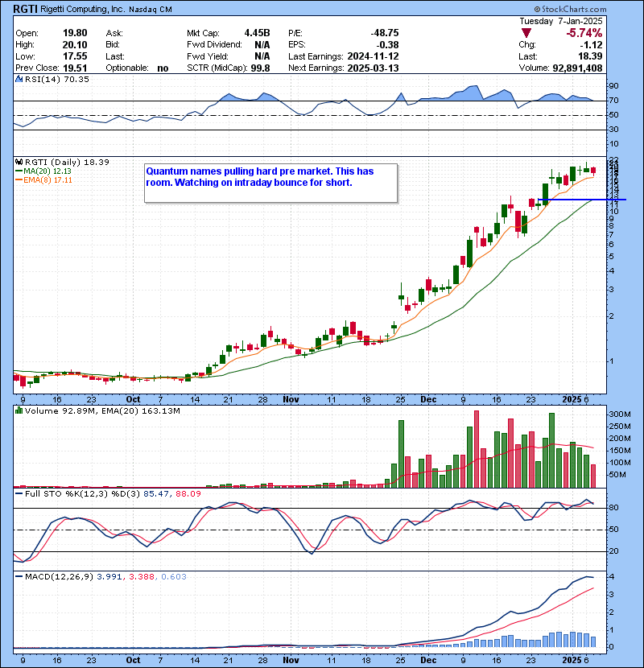Click the Fwd Yield N/A value
The image size is (644, 668).
(x=262, y=56)
